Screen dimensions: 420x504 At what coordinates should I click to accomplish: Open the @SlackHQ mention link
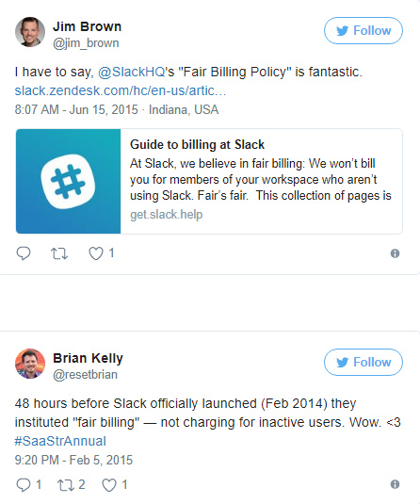click(132, 72)
